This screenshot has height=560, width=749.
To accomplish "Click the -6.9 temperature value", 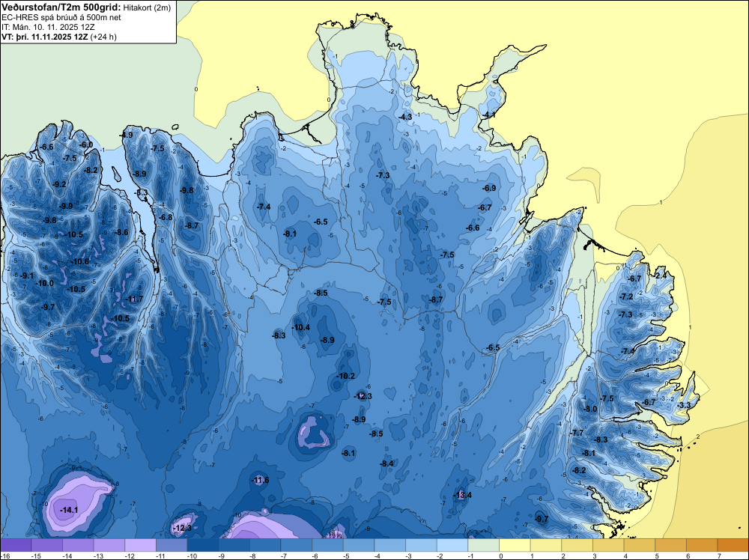I will [489, 188].
